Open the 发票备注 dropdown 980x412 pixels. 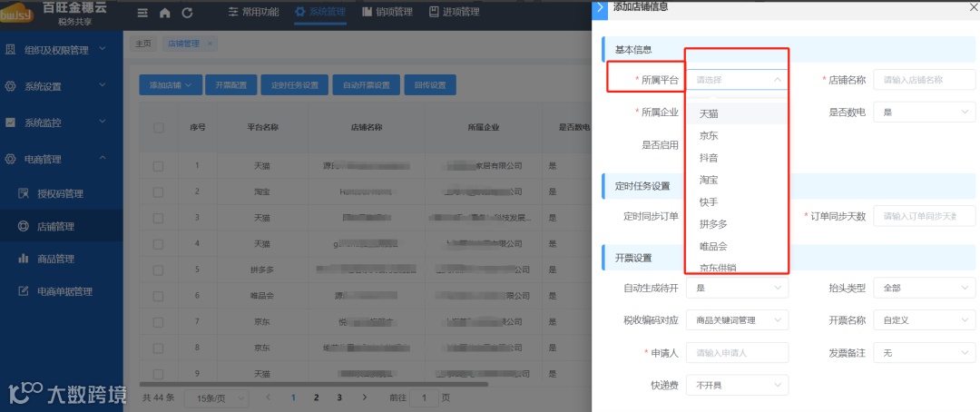pyautogui.click(x=924, y=353)
